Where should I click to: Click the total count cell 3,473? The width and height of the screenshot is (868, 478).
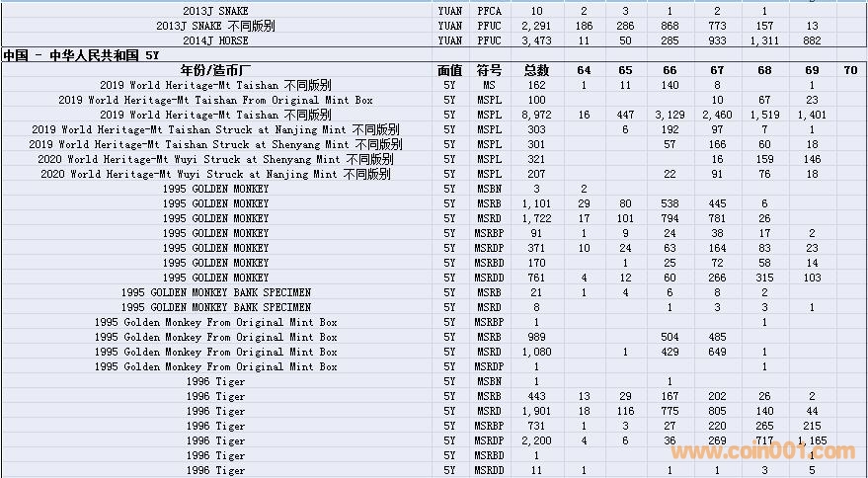pyautogui.click(x=536, y=40)
